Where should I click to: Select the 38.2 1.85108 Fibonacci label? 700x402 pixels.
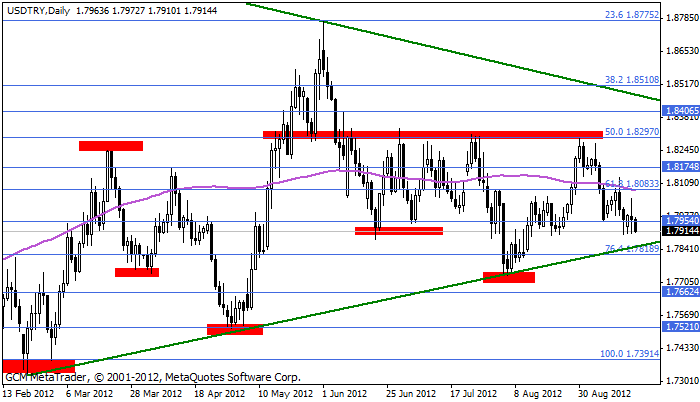(632, 80)
